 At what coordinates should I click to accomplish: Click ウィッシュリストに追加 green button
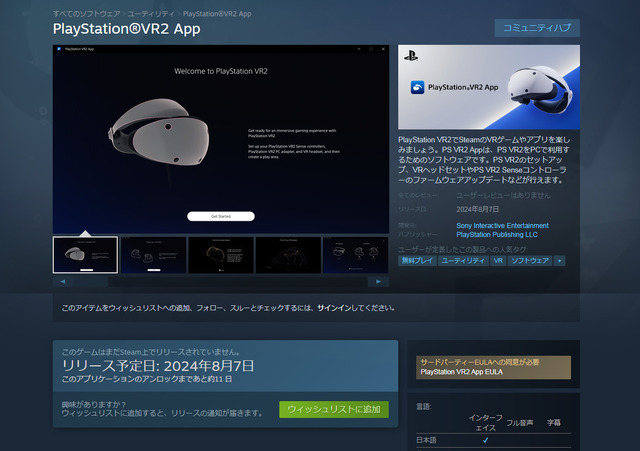[x=333, y=409]
